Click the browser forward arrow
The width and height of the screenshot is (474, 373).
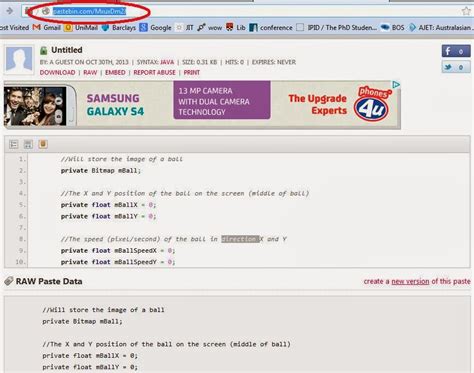pos(9,11)
